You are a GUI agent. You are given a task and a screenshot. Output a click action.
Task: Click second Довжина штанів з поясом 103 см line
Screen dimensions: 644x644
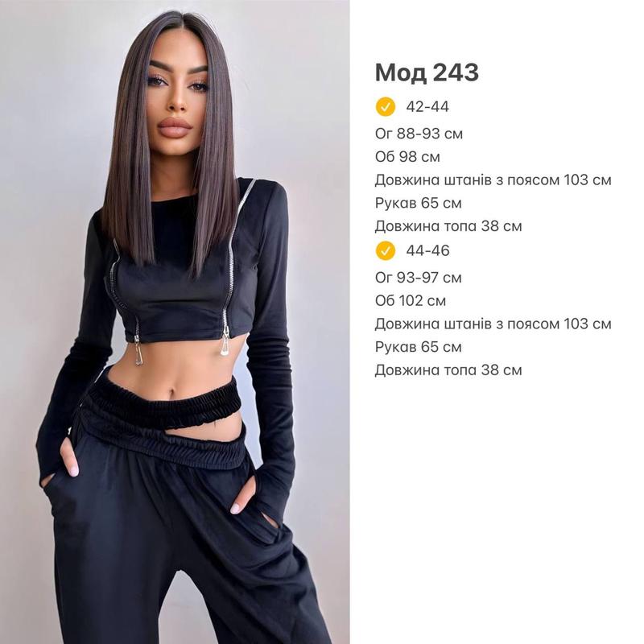493,324
